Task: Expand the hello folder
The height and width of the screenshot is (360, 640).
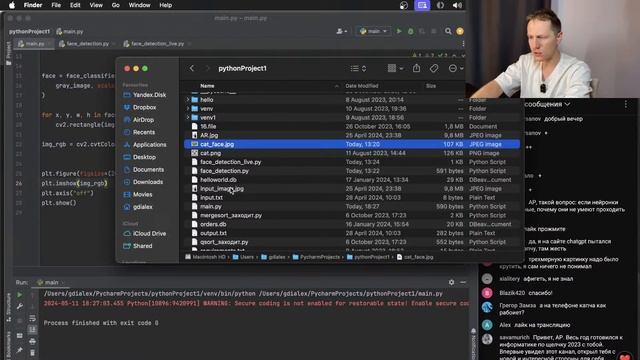Action: tap(188, 100)
